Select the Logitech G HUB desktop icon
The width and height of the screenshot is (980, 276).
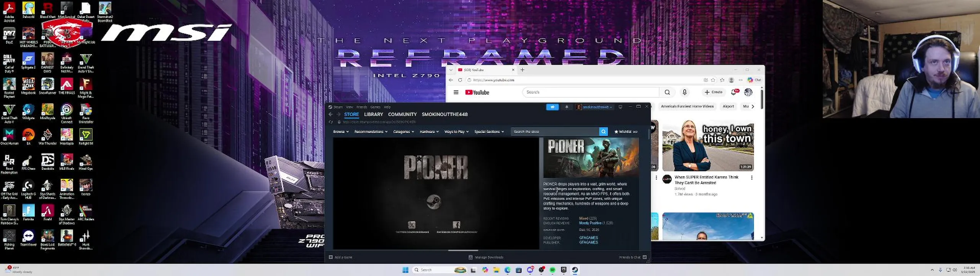pos(28,189)
